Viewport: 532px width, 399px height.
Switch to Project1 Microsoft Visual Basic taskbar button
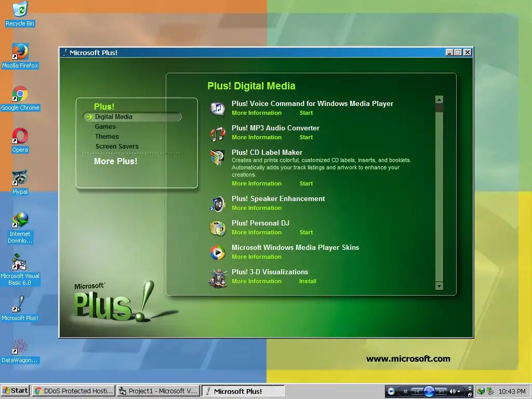point(158,391)
